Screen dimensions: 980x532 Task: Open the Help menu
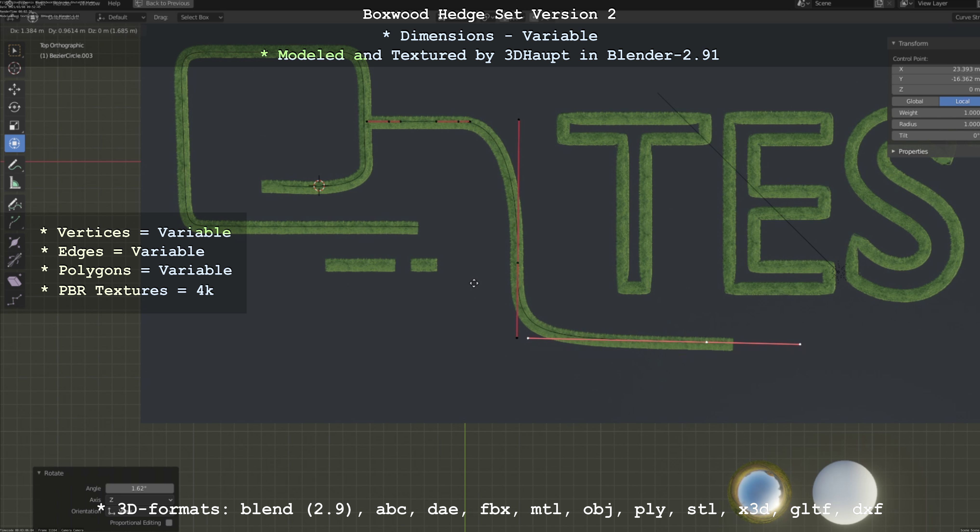tap(114, 3)
